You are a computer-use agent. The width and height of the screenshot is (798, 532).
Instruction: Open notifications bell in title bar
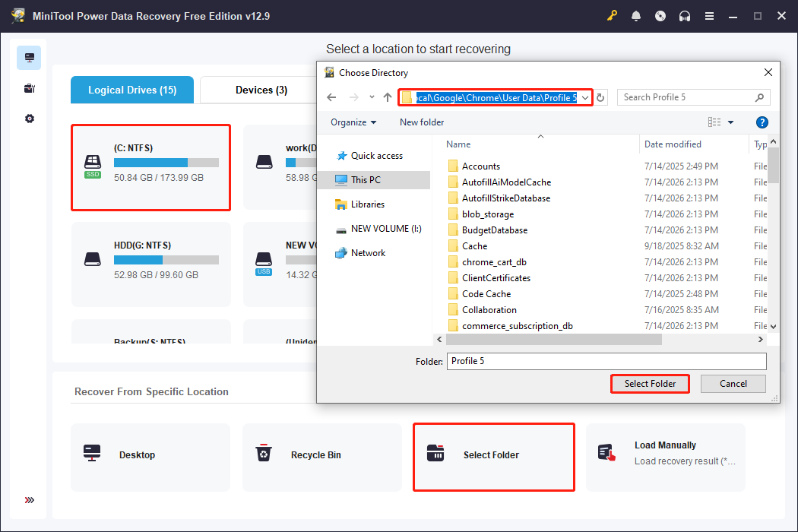coord(635,16)
